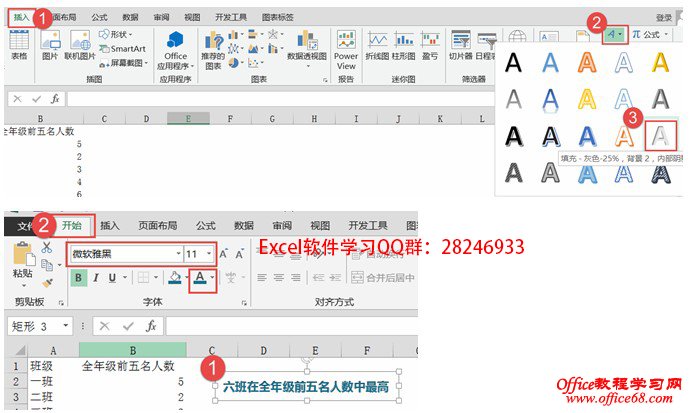Click the text box icon in upper ribbon

click(549, 36)
